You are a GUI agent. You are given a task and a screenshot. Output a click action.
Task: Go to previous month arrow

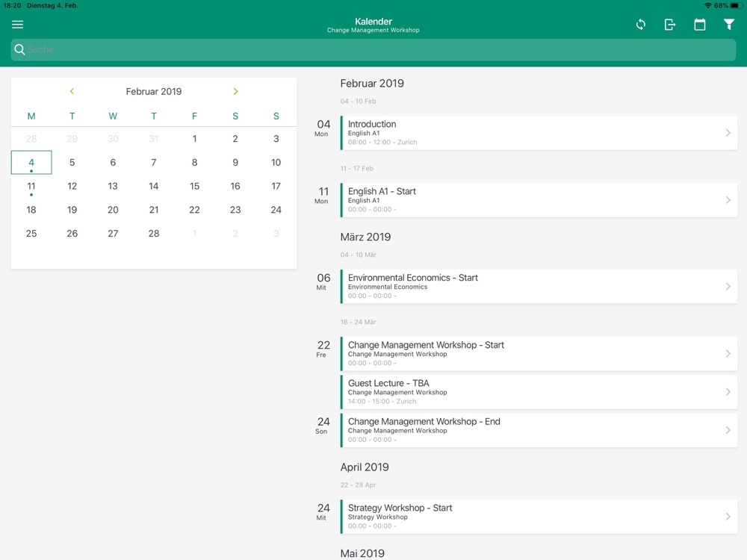pyautogui.click(x=72, y=91)
